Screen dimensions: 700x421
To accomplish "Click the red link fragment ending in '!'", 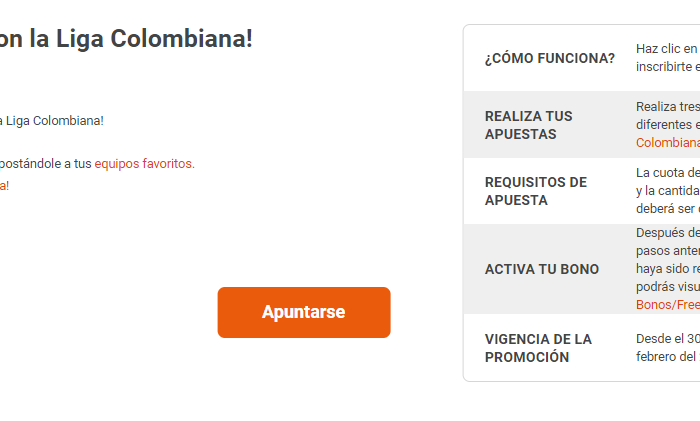I will (x=4, y=186).
